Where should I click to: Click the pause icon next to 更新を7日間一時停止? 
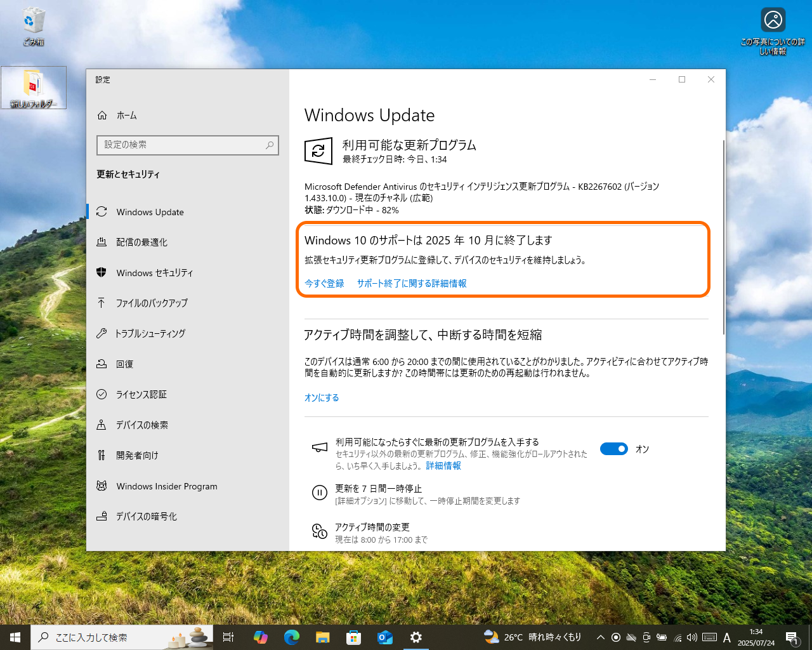(x=319, y=493)
